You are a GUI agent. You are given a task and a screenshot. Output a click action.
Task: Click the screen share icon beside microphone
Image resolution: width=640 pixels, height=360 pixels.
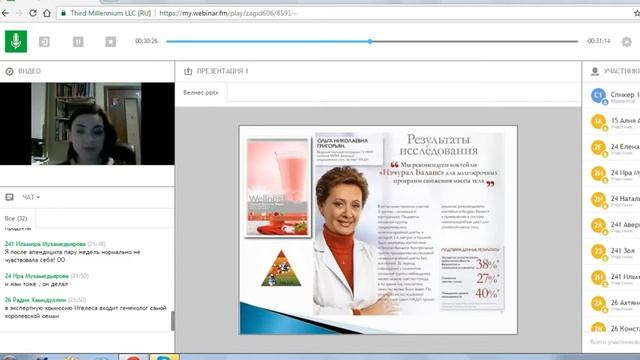pyautogui.click(x=44, y=41)
